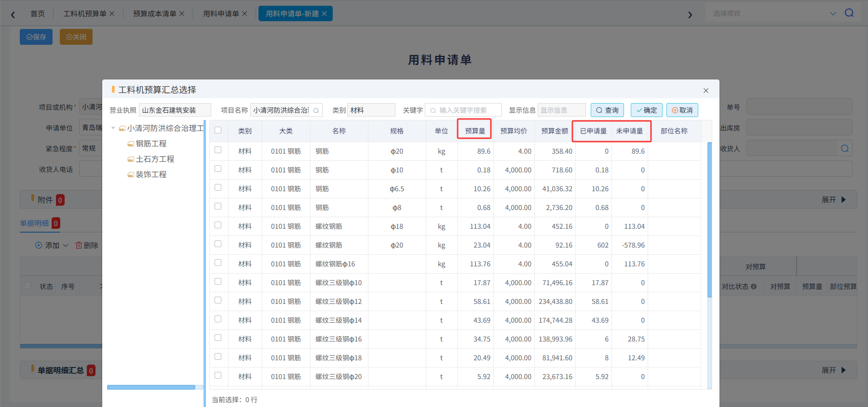Screen dimensions: 868x407
Task: Click the 显示信息 input field
Action: [x=562, y=110]
